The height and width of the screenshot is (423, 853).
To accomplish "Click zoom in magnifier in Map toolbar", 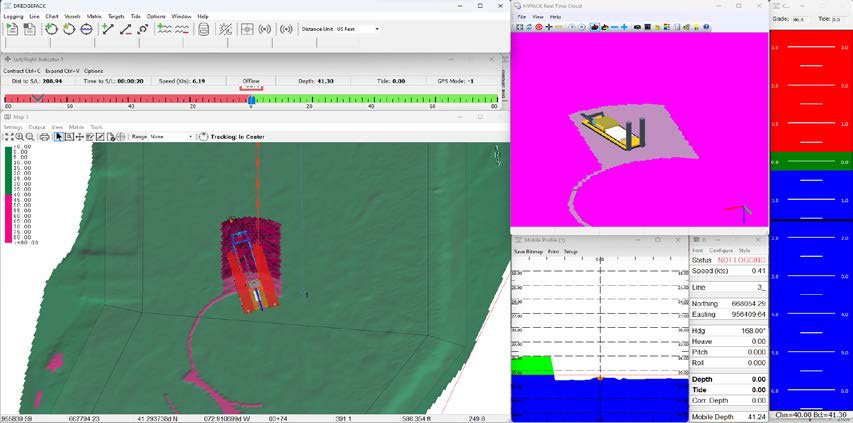I will tap(19, 136).
